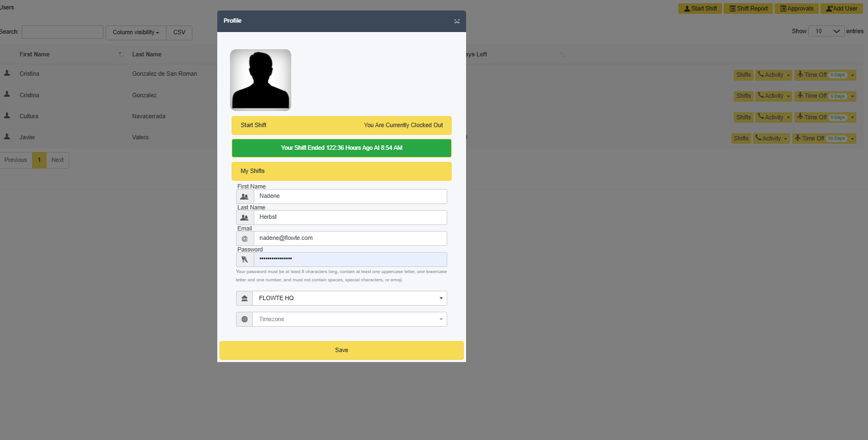Click the profile avatar silhouette image
Viewport: 868px width, 440px height.
[260, 80]
